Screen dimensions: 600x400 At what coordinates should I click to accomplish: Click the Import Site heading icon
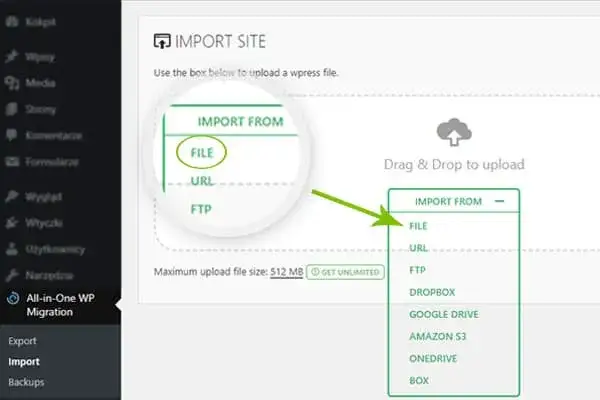tap(162, 41)
